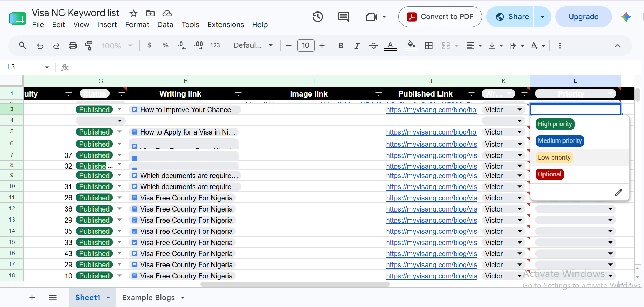
Task: Select column H header
Action: 186,81
